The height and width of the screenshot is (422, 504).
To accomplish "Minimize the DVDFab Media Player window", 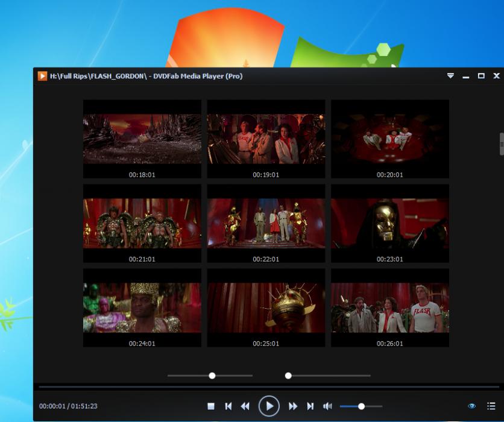I will coord(466,76).
